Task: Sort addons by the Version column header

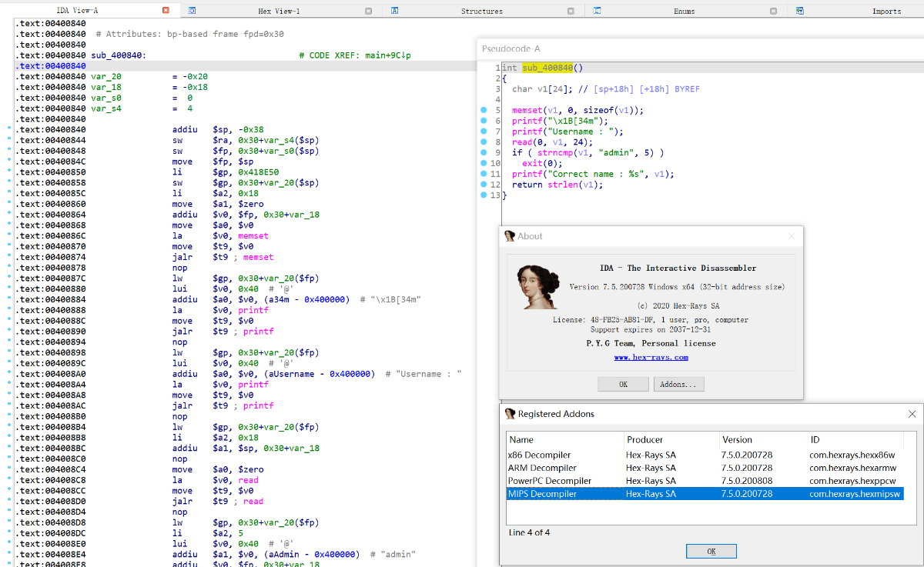Action: point(737,440)
